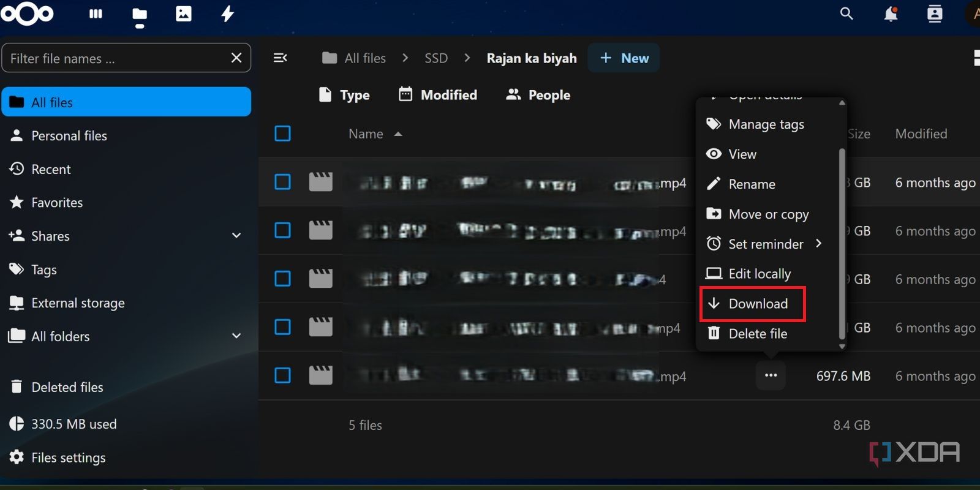Open Personal files in sidebar
Image resolution: width=980 pixels, height=490 pixels.
126,136
